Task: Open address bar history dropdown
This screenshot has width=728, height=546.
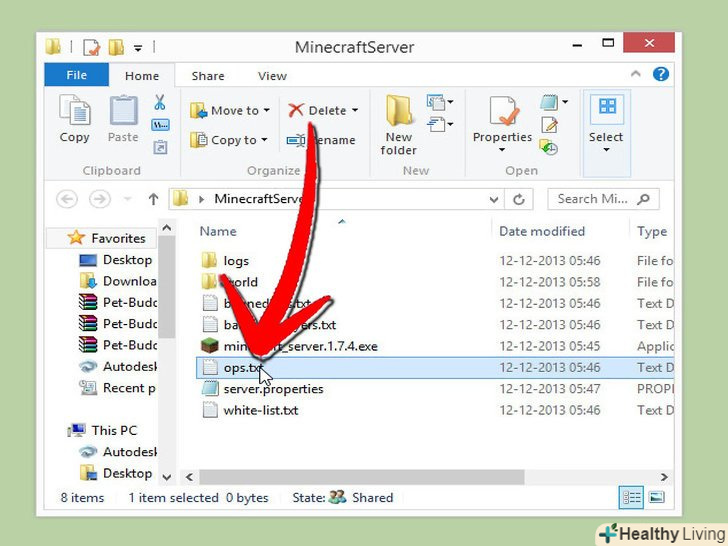Action: point(494,200)
